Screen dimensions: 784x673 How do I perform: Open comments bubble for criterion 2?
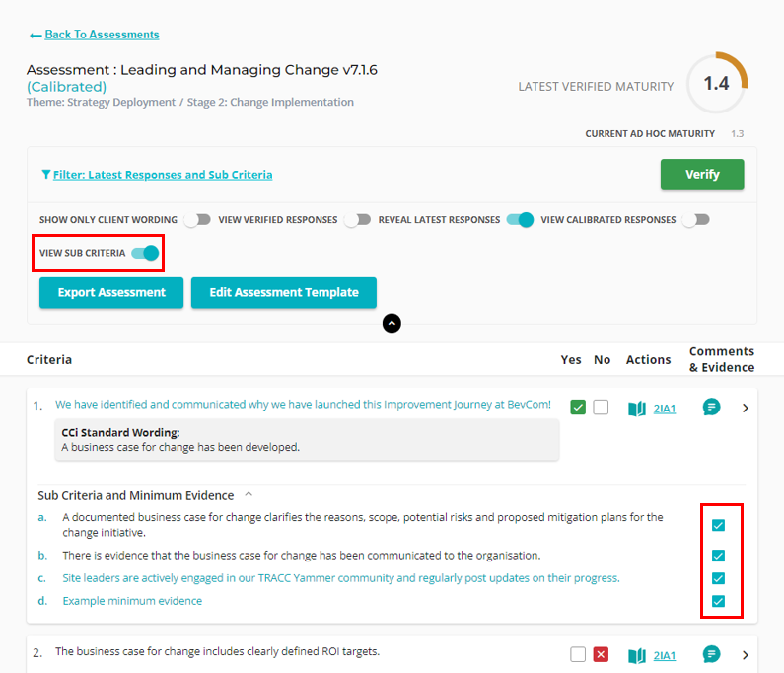(711, 654)
